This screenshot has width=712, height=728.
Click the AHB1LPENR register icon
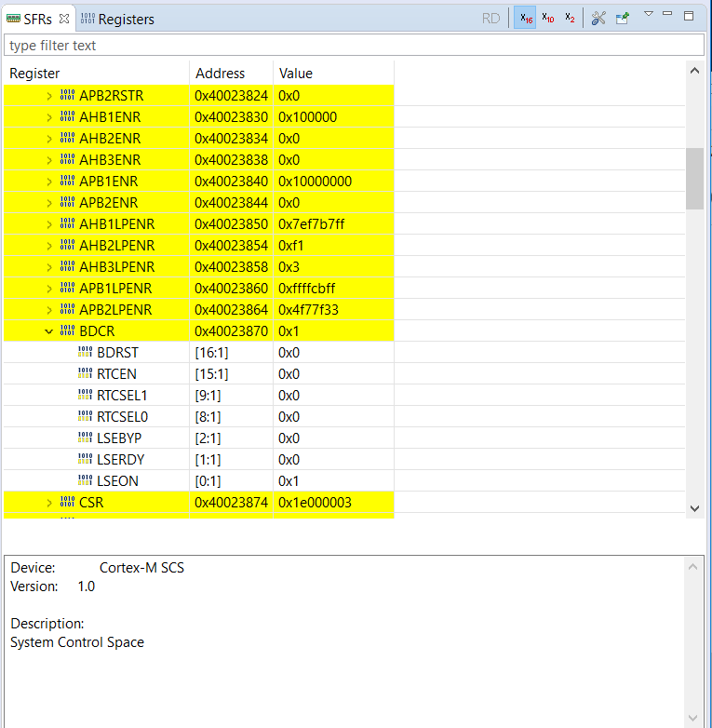[x=67, y=223]
